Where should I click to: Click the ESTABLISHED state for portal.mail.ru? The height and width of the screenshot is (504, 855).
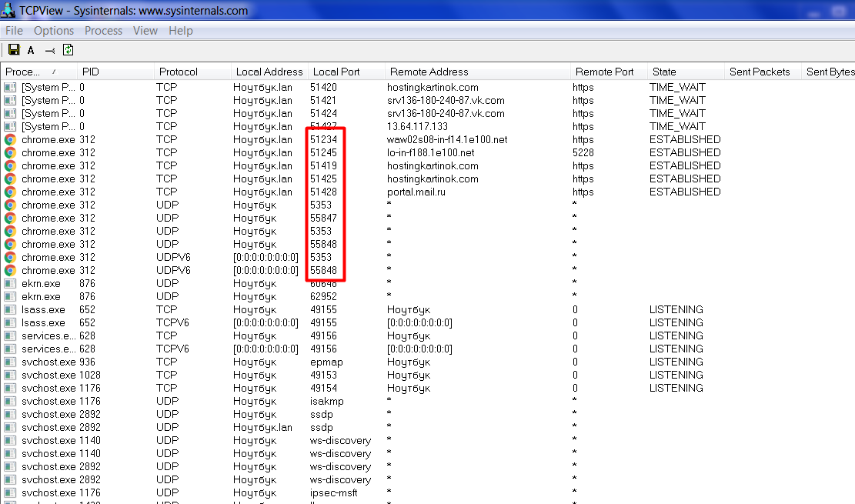click(685, 192)
